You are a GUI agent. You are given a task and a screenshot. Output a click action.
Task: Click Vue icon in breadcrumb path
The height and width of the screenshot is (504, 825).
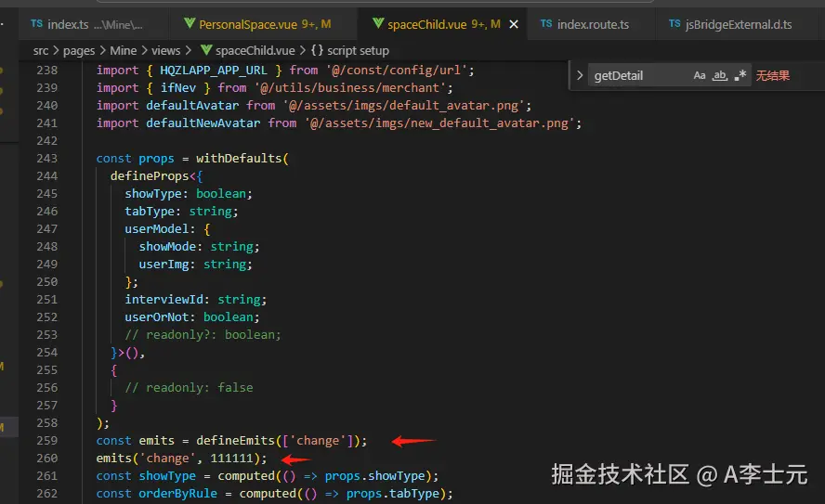pos(206,50)
